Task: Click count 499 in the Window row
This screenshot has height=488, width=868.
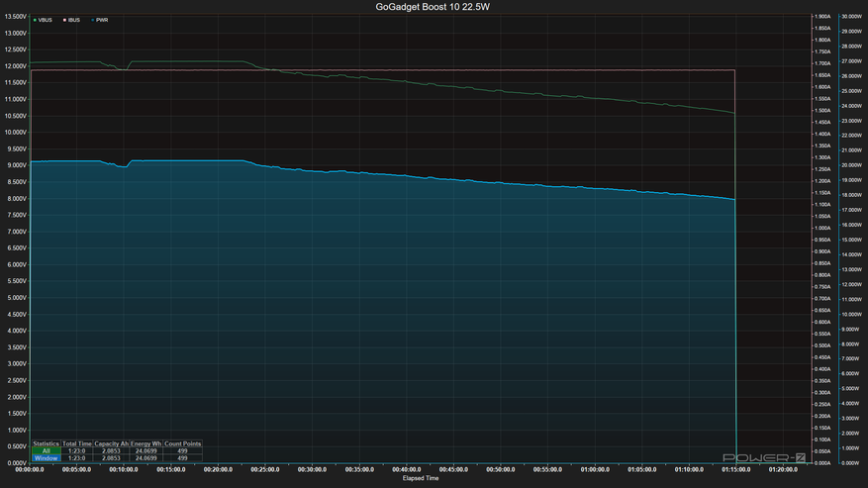Action: (x=183, y=458)
